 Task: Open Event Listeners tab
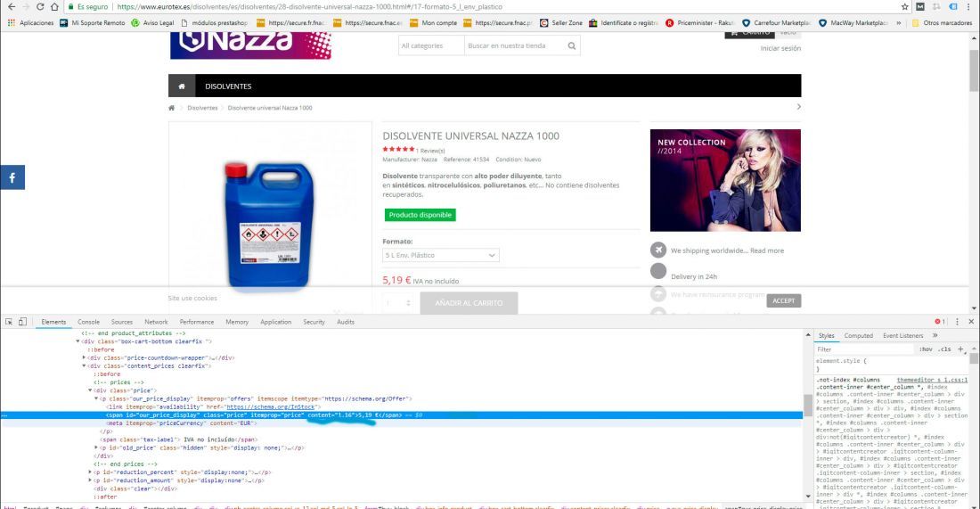click(x=902, y=336)
